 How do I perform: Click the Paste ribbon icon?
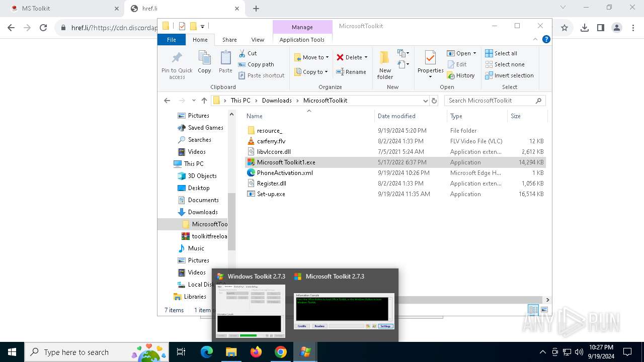tap(225, 62)
